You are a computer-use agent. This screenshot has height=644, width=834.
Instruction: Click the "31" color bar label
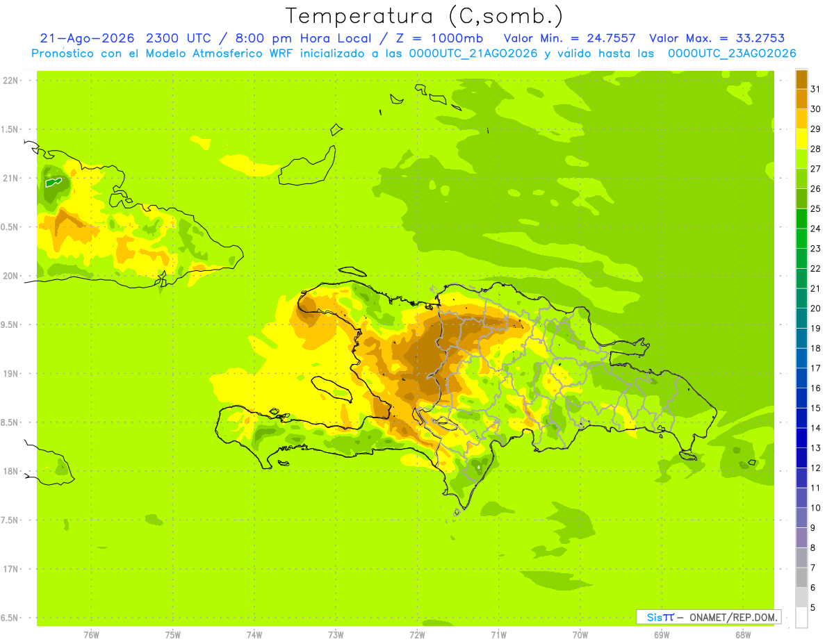(815, 89)
